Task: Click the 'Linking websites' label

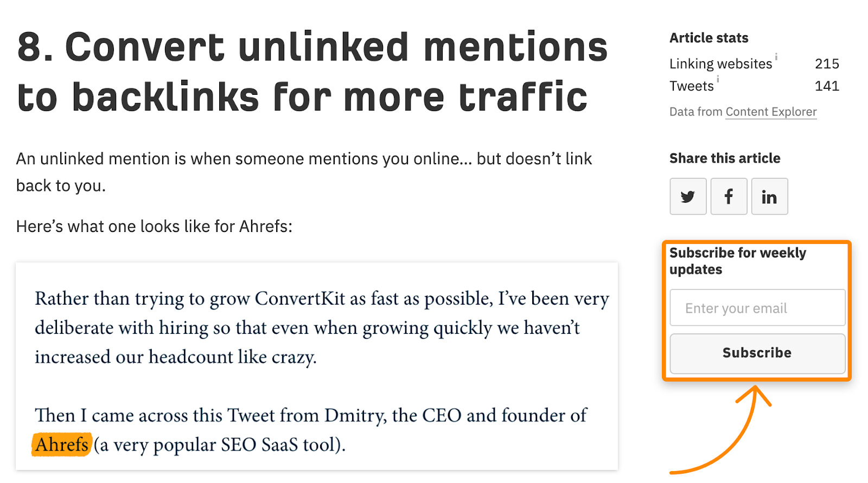Action: 720,64
